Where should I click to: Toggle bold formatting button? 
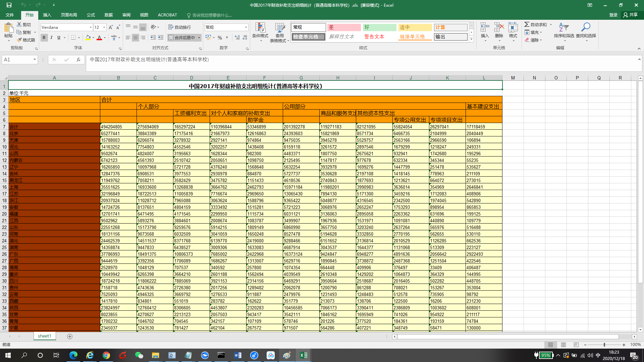tap(44, 38)
